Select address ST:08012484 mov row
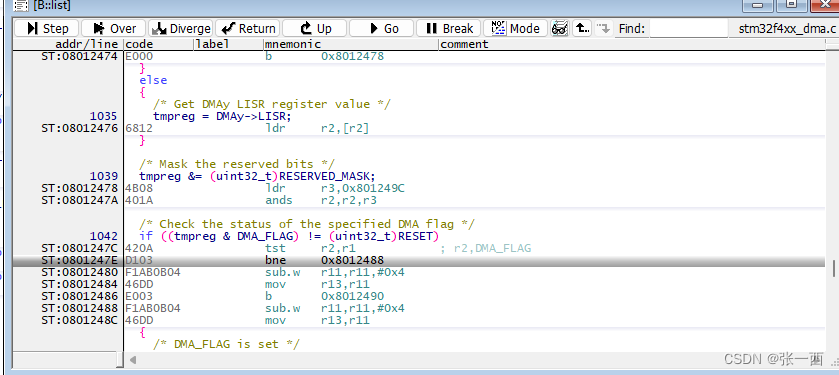 tap(419, 284)
